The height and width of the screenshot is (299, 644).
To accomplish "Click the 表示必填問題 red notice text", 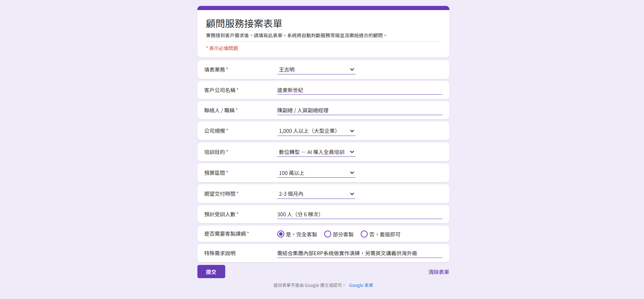I will (x=222, y=48).
